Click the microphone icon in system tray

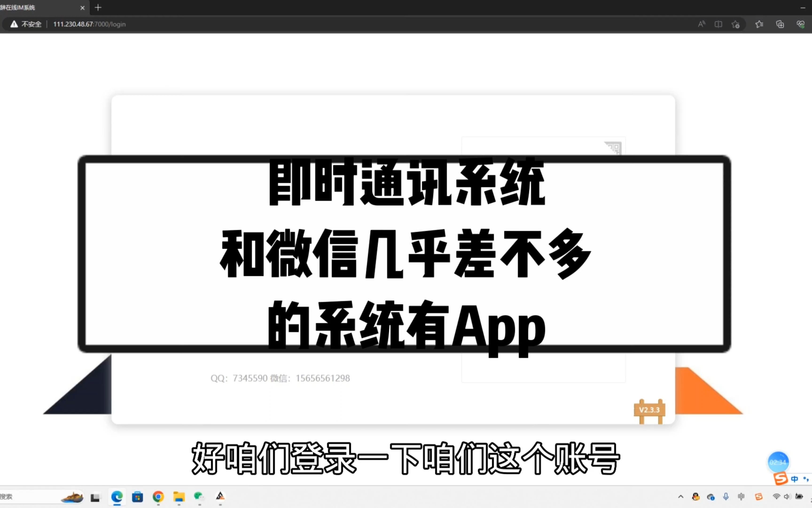pyautogui.click(x=726, y=496)
